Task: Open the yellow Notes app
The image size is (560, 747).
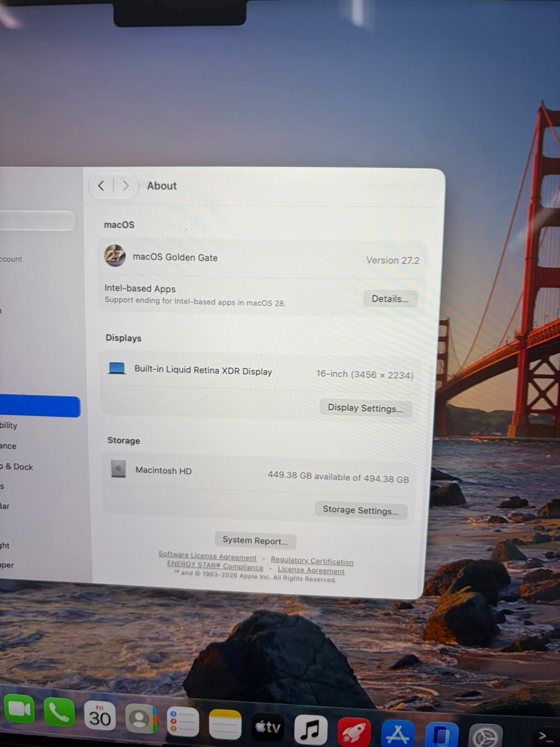Action: click(225, 725)
